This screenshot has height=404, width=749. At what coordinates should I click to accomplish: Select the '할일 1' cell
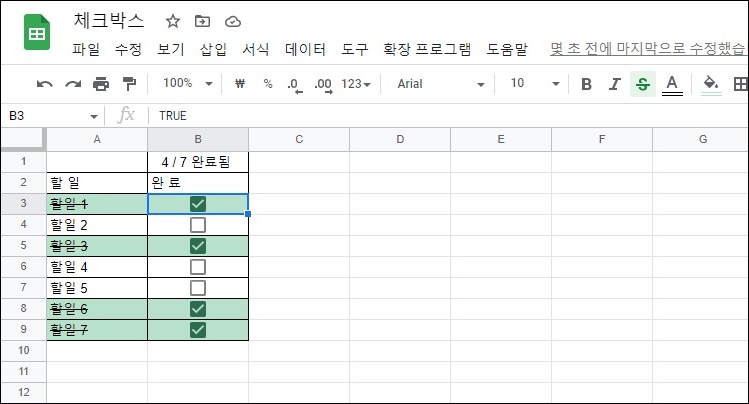point(97,204)
